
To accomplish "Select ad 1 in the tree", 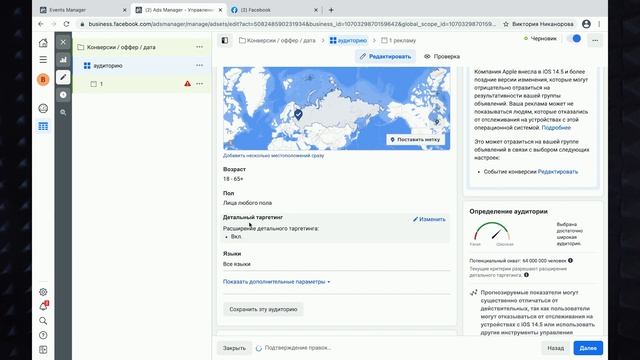I will (101, 84).
